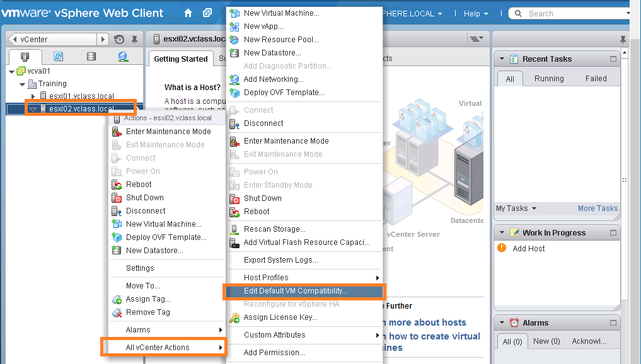The height and width of the screenshot is (364, 641).
Task: Show New (0) alarms tab
Action: click(x=546, y=341)
